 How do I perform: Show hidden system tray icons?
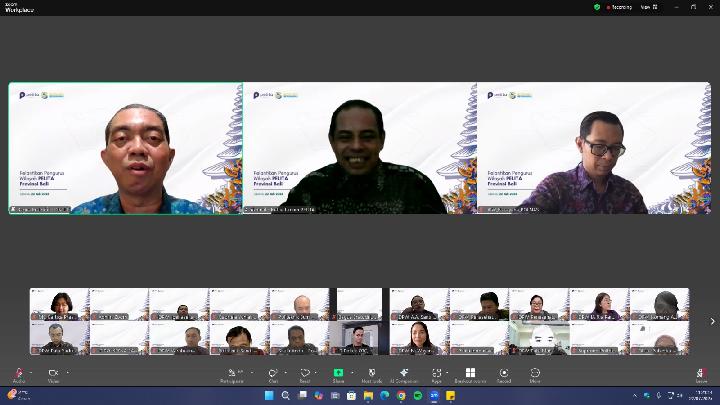point(635,395)
